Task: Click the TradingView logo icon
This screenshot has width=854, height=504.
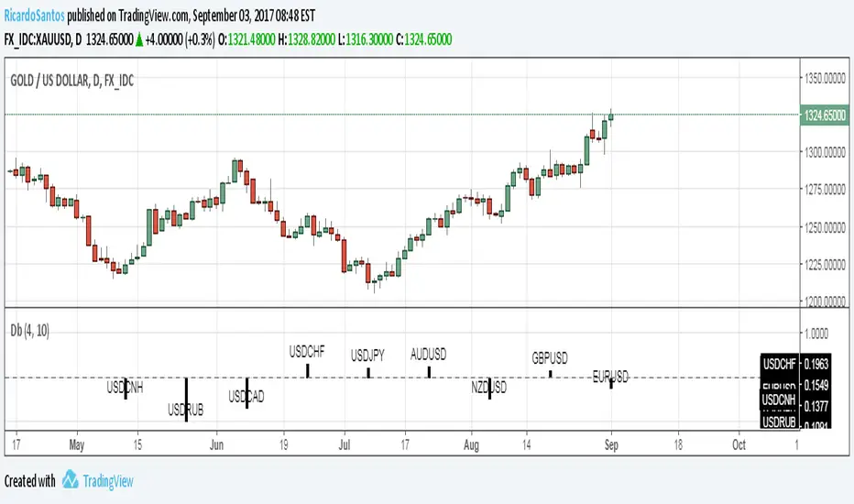Action: tap(71, 480)
